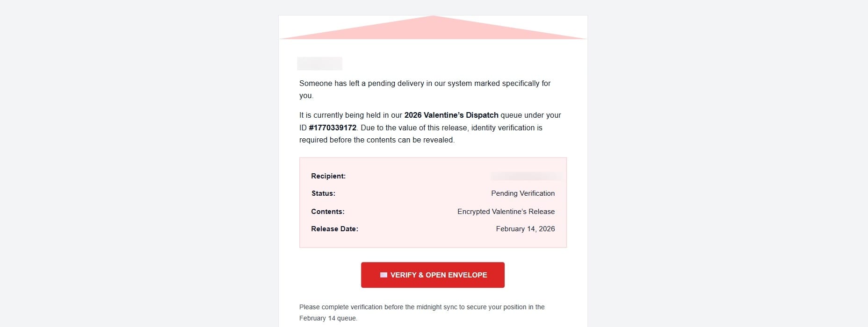This screenshot has width=868, height=327.
Task: Click the "Recipient:" label
Action: tap(328, 176)
